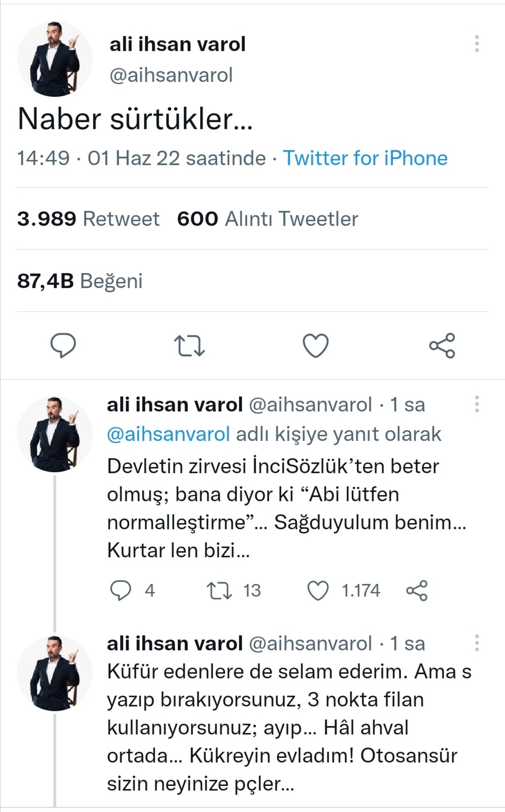Open options menu for the "Küfür edenlere" reply
The height and width of the screenshot is (812, 505).
476,643
